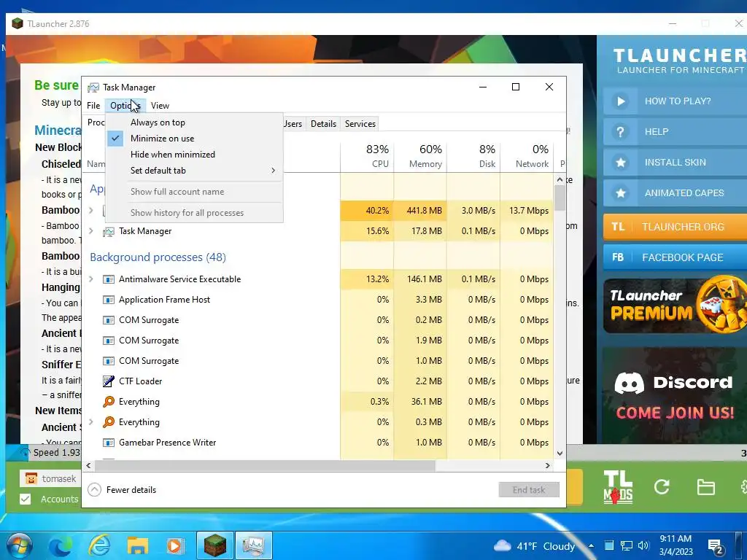Click the Fewer details circle arrow icon
The image size is (747, 560).
tap(94, 489)
